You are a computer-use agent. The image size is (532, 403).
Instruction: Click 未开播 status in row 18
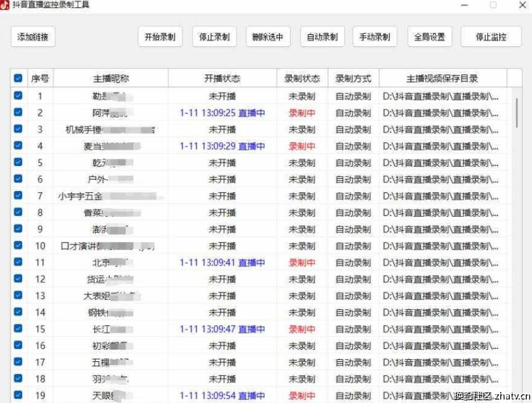coord(222,379)
